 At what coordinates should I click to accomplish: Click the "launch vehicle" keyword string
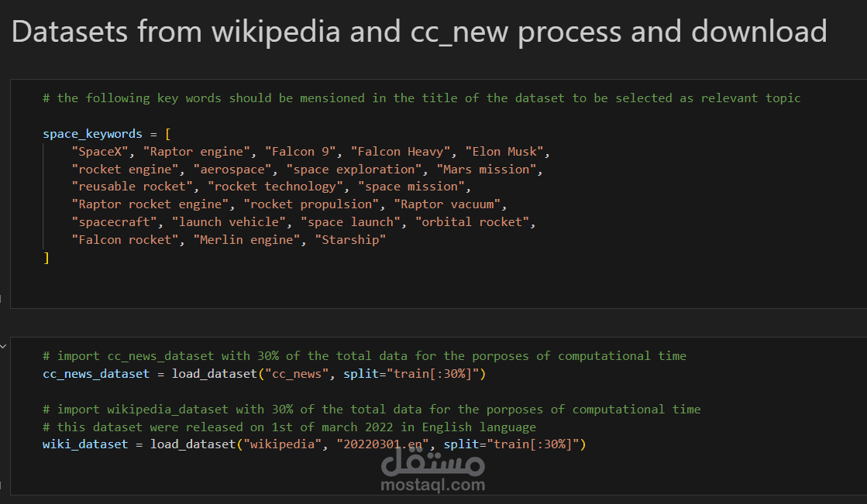click(229, 221)
